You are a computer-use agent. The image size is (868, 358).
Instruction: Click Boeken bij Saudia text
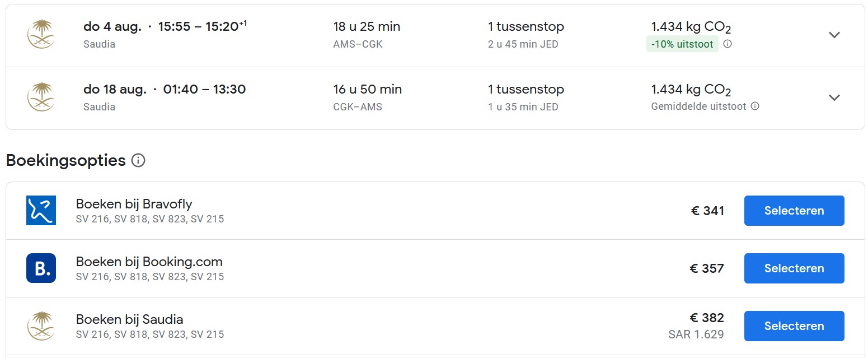[x=130, y=319]
